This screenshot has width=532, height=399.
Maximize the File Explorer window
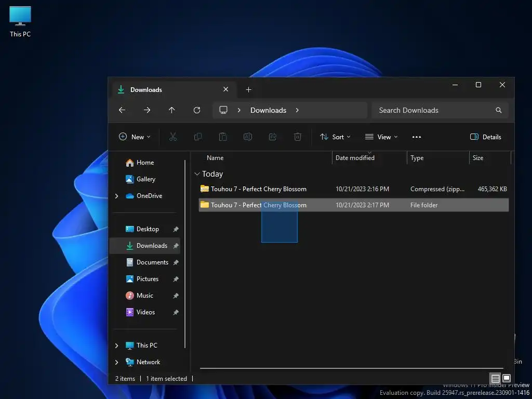click(x=478, y=85)
